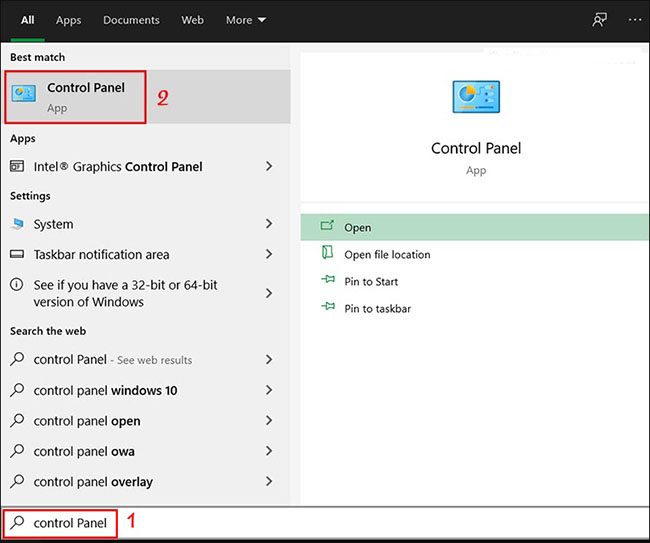
Task: Switch to the All tab
Action: point(28,20)
